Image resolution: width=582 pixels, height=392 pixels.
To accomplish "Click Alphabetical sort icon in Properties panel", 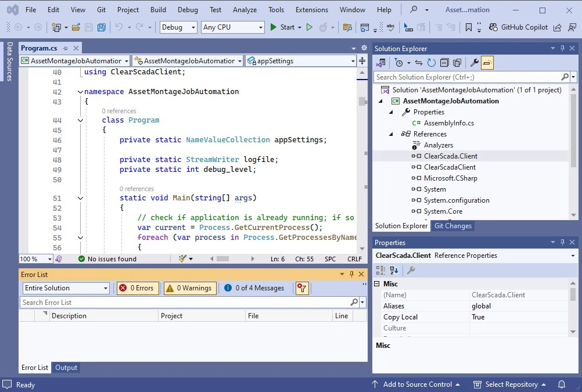I will (x=394, y=270).
